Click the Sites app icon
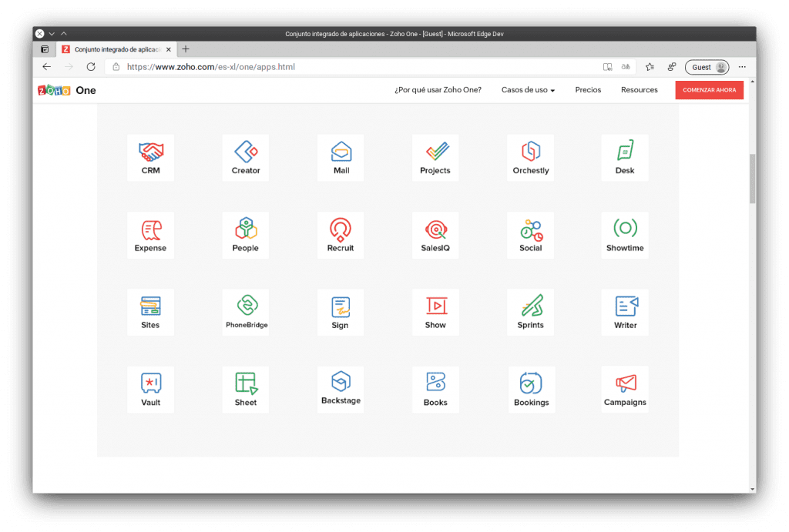Screen dimensions: 789x532 (x=150, y=313)
